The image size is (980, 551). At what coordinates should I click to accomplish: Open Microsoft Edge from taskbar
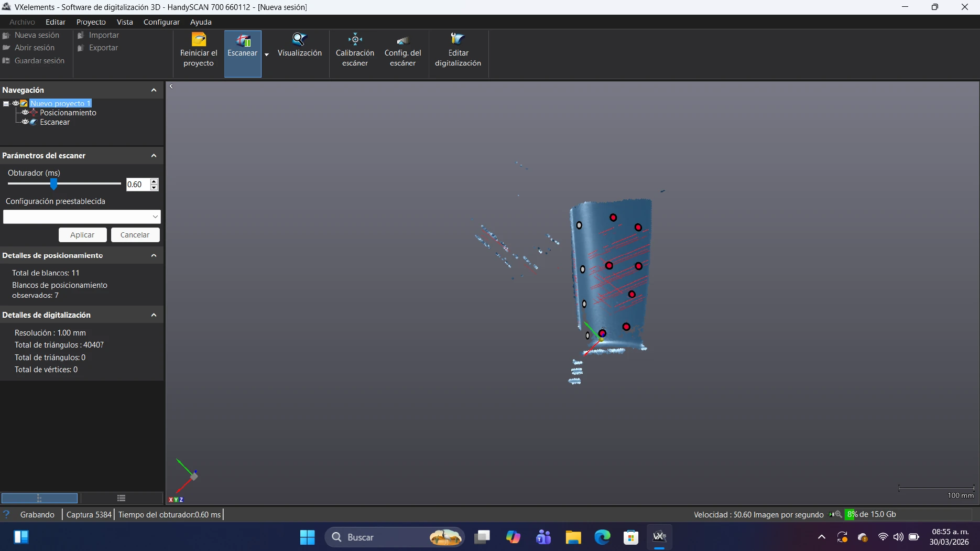pyautogui.click(x=602, y=537)
